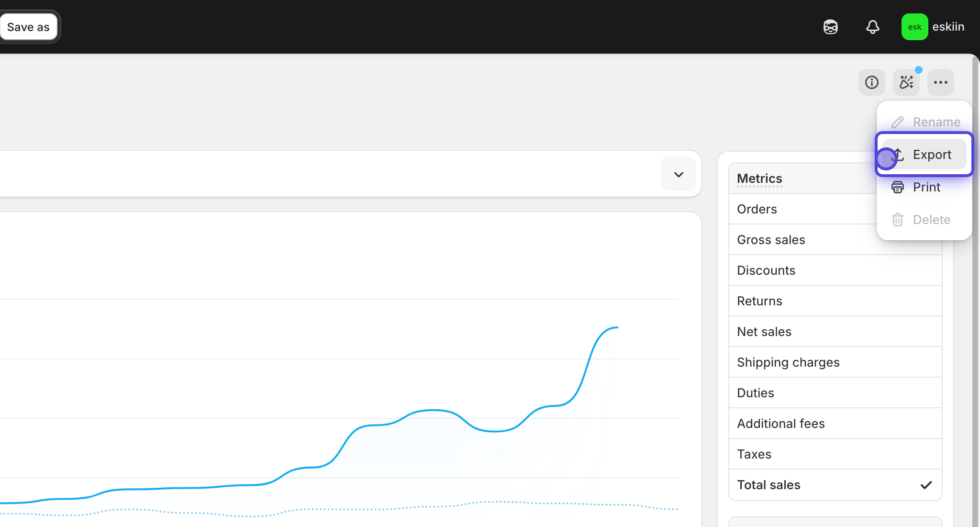Select the Shipping charges metric

[x=835, y=362]
